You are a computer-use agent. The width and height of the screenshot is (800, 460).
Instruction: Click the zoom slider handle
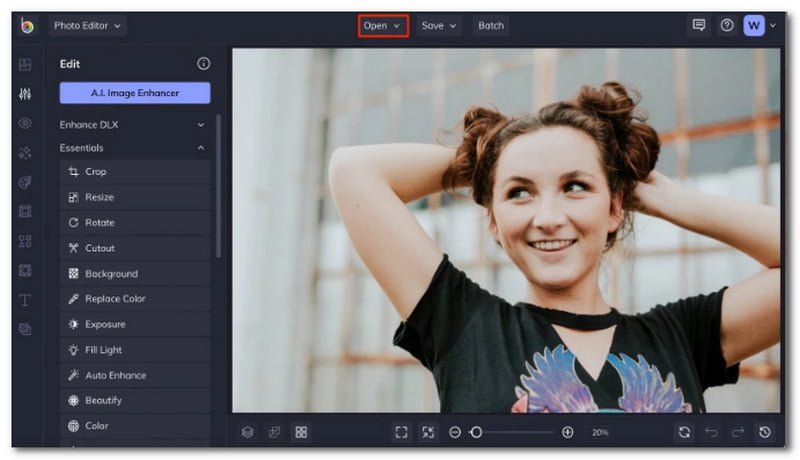coord(477,432)
